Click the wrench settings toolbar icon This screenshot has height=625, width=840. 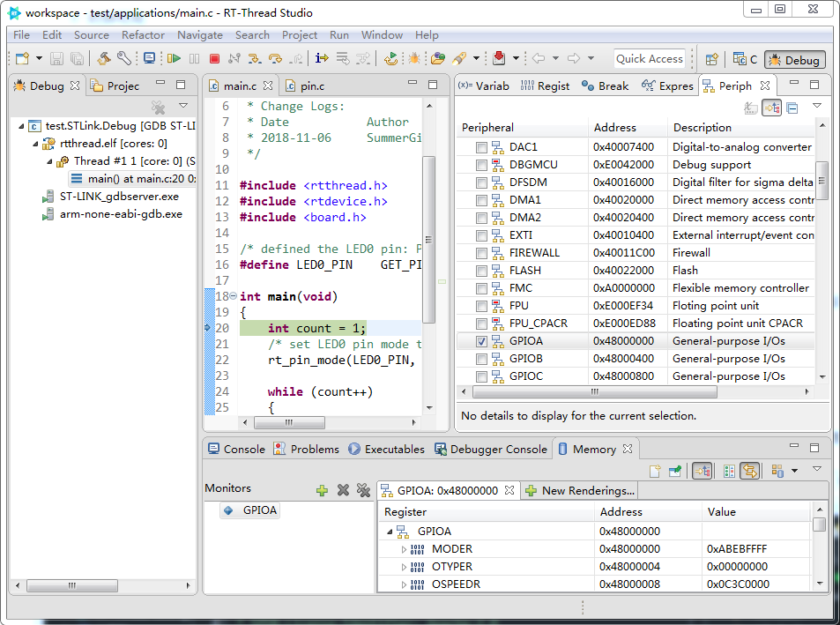(124, 58)
